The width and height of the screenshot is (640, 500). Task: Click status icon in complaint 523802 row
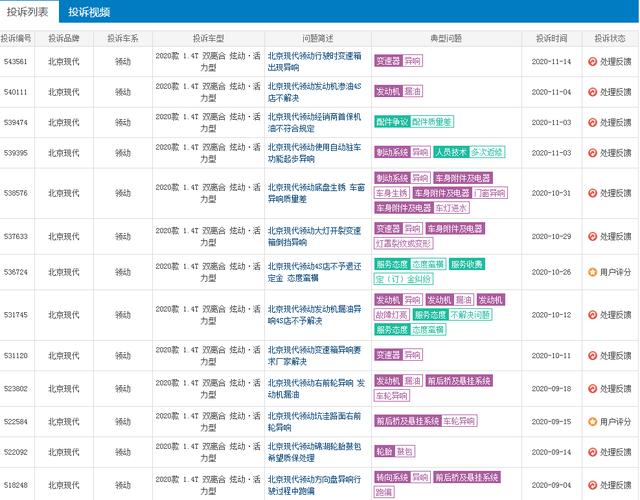tap(592, 389)
